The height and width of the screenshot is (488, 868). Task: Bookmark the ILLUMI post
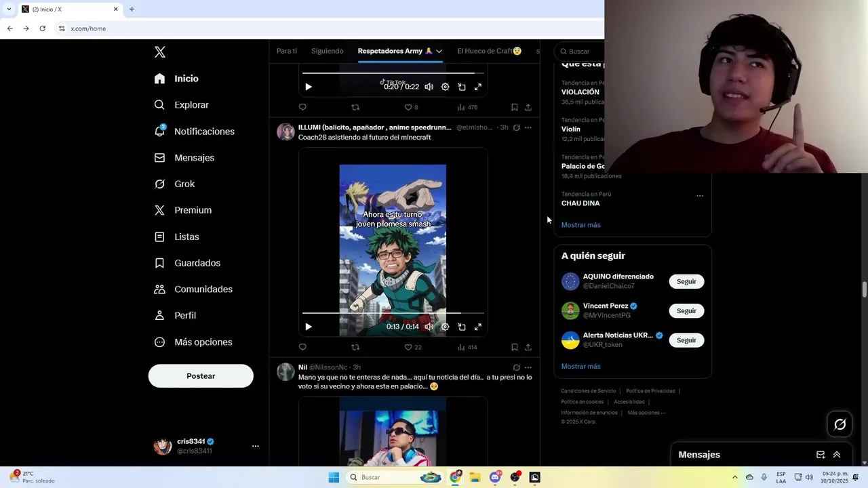(515, 347)
